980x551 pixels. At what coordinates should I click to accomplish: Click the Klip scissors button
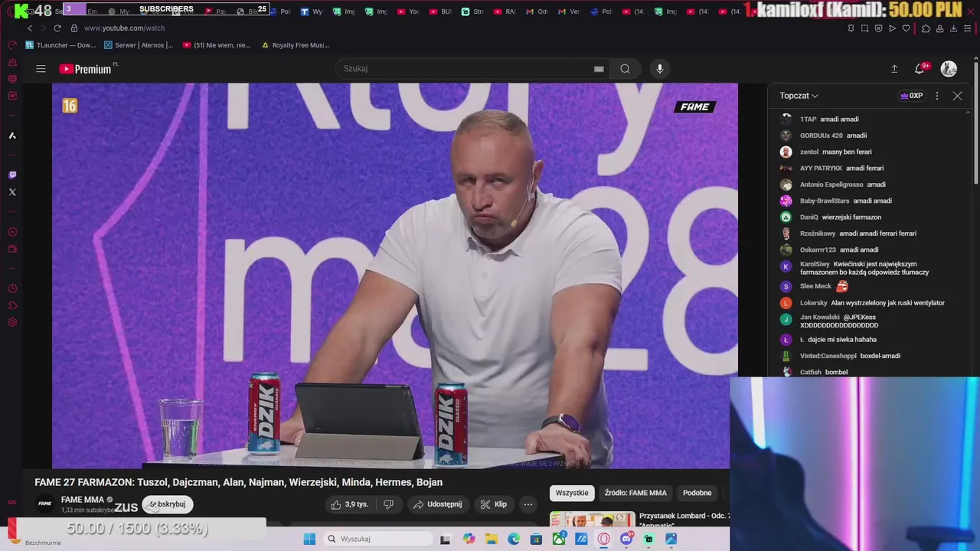(x=493, y=504)
